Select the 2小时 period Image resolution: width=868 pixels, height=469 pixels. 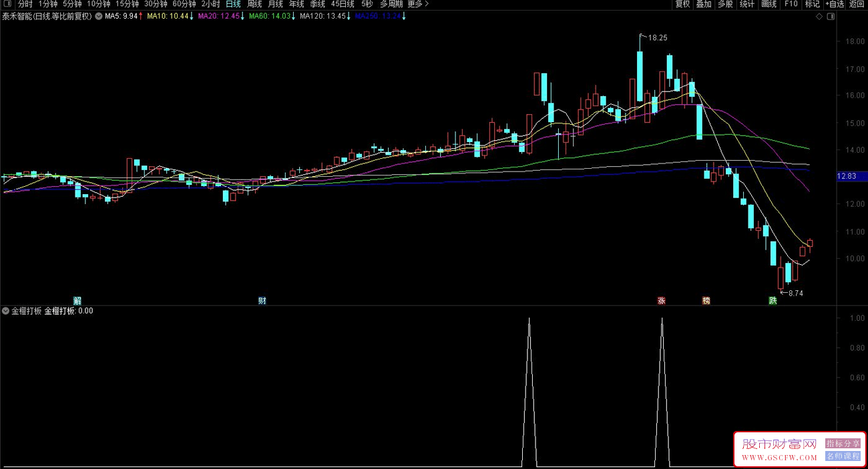point(210,4)
